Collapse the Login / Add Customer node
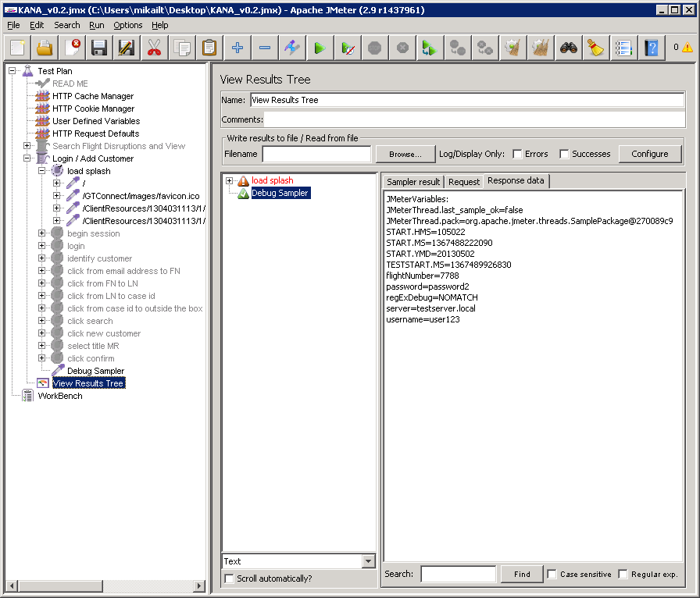Viewport: 700px width, 598px height. [27, 158]
